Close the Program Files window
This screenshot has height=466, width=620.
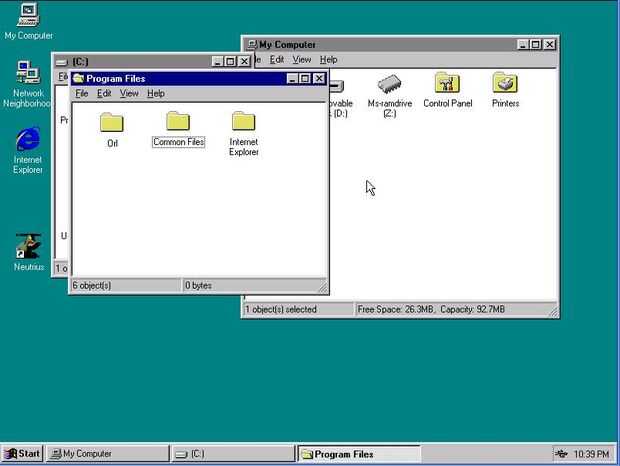click(x=319, y=79)
